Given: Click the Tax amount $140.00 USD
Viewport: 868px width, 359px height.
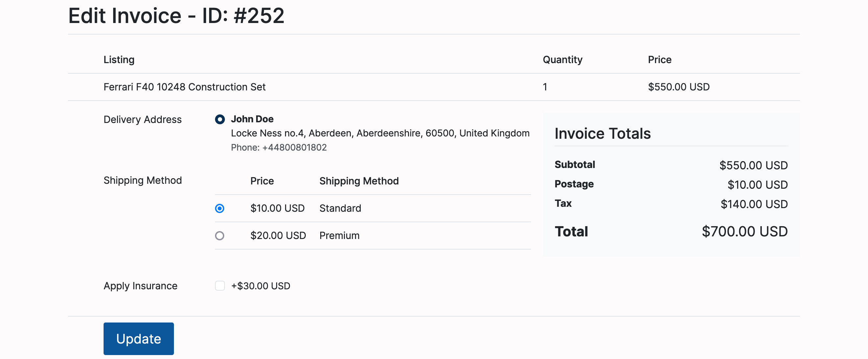Looking at the screenshot, I should (754, 204).
